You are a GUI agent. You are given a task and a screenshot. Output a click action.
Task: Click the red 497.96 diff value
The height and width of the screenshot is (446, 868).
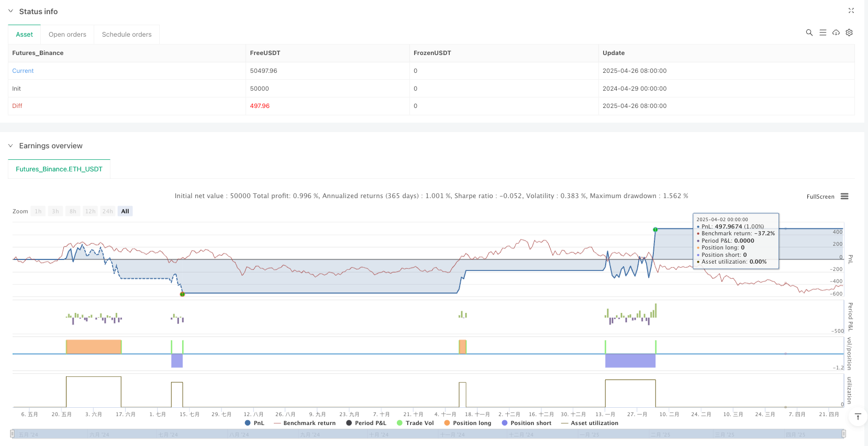coord(260,106)
